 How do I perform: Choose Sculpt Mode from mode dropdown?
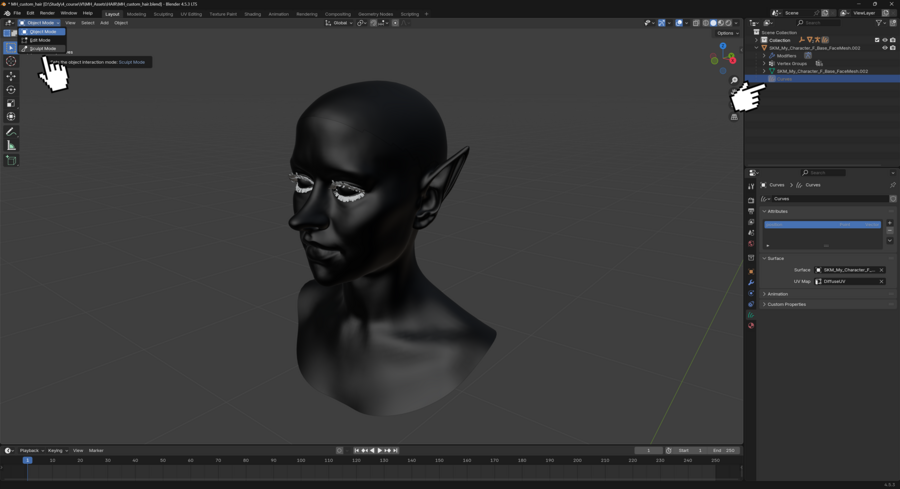pyautogui.click(x=43, y=48)
